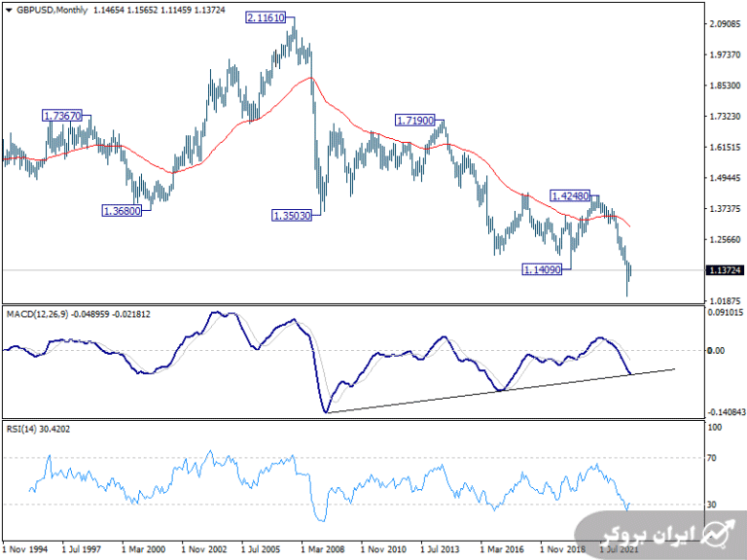Click the 1 Mar 2008 date label

[323, 549]
